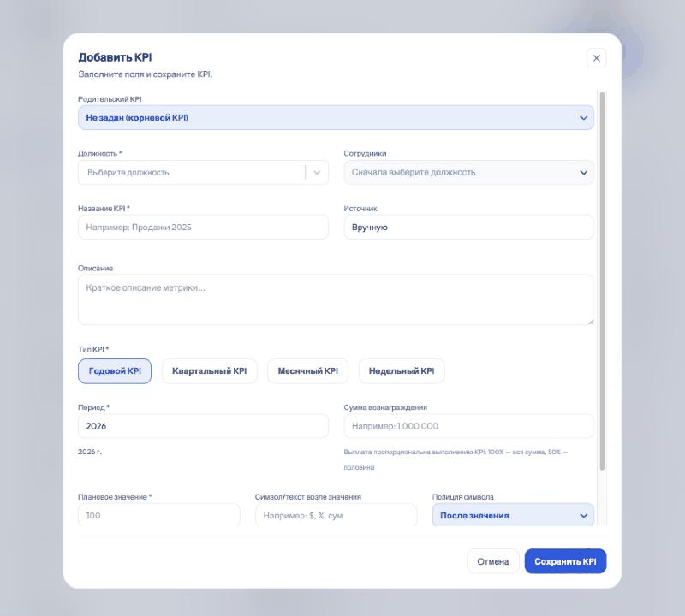Click the Сохранить KPI button
Viewport: 685px width, 616px height.
pos(565,561)
